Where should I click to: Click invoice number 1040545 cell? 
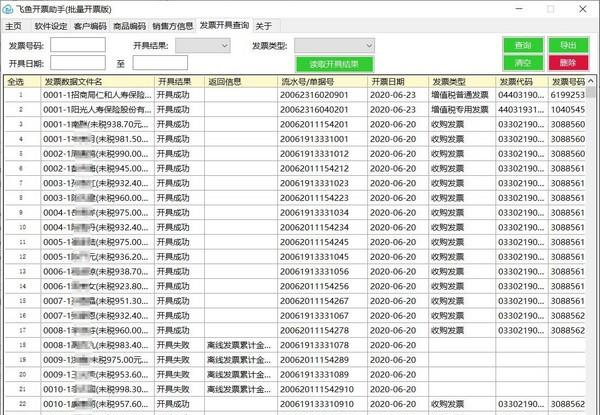click(567, 110)
